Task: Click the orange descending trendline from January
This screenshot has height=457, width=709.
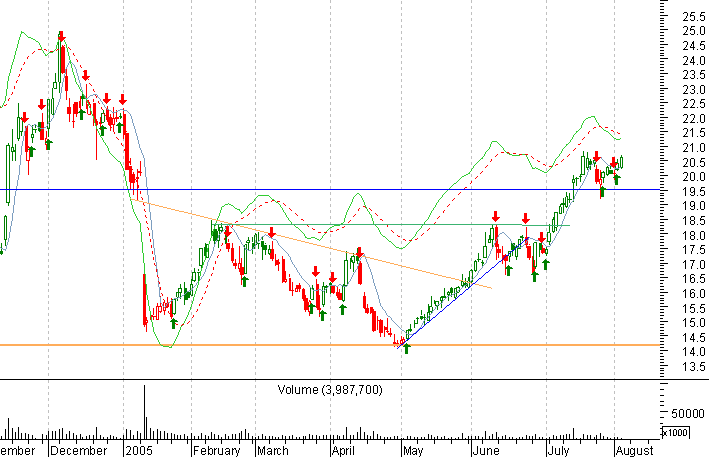Action: click(x=311, y=243)
